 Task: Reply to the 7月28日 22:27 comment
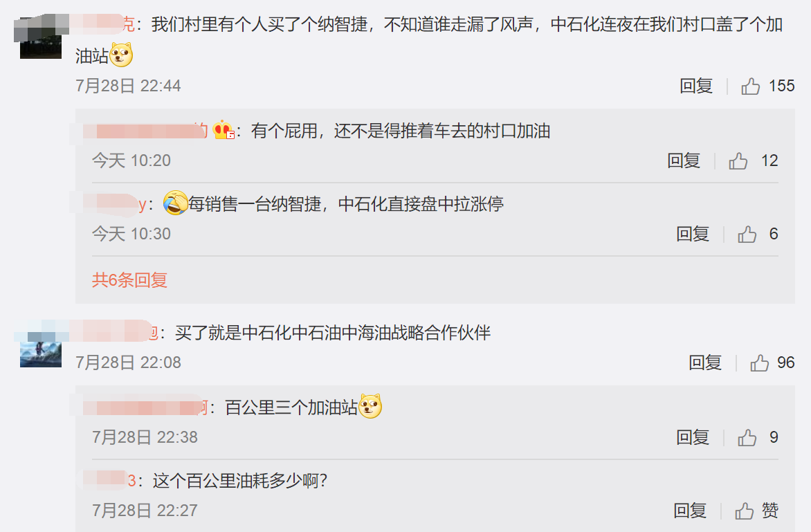pyautogui.click(x=689, y=511)
